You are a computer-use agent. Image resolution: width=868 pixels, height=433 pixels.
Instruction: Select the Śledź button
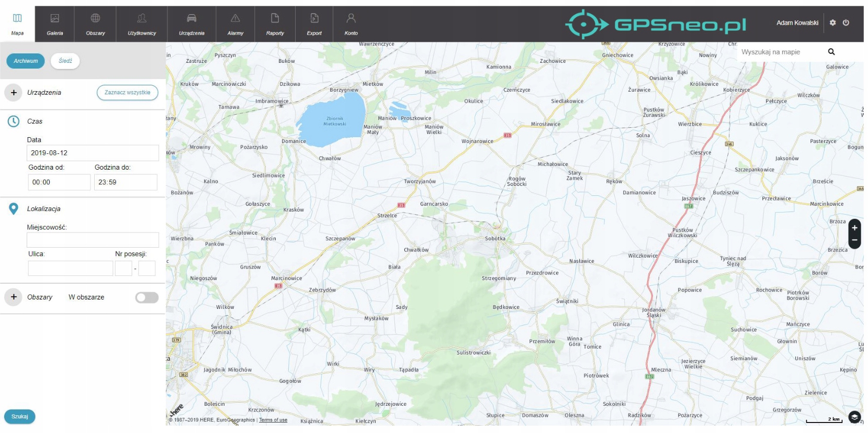click(x=65, y=61)
